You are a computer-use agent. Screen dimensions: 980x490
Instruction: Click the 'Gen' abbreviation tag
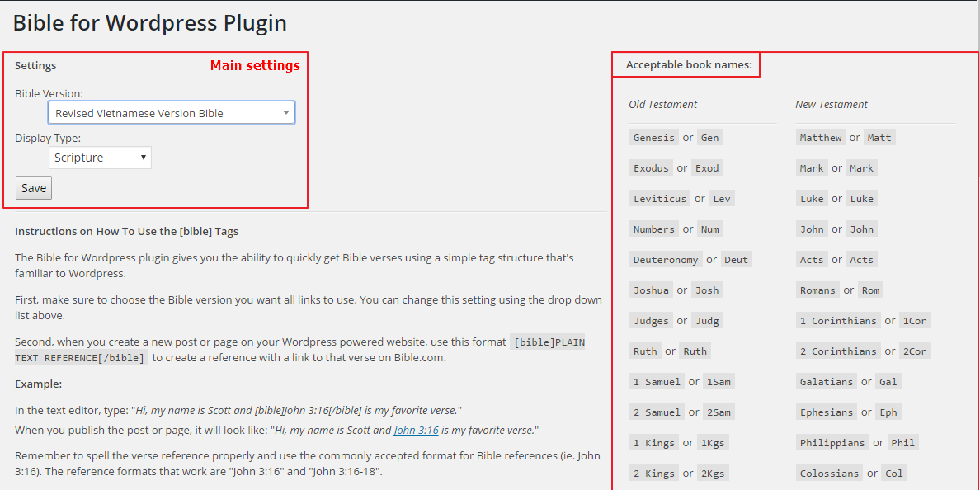(x=710, y=138)
